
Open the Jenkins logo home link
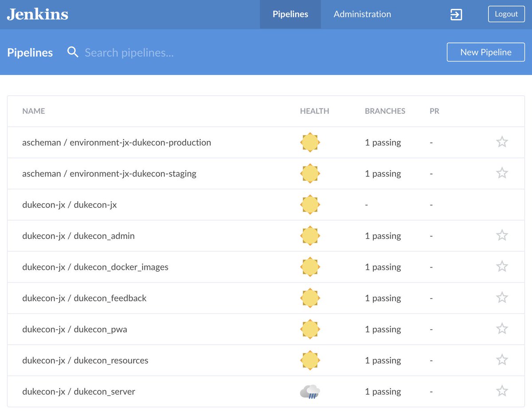point(38,15)
